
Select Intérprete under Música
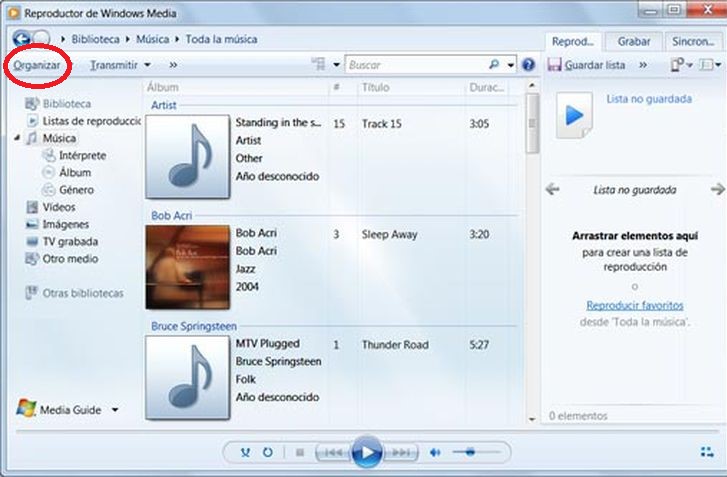tap(83, 155)
